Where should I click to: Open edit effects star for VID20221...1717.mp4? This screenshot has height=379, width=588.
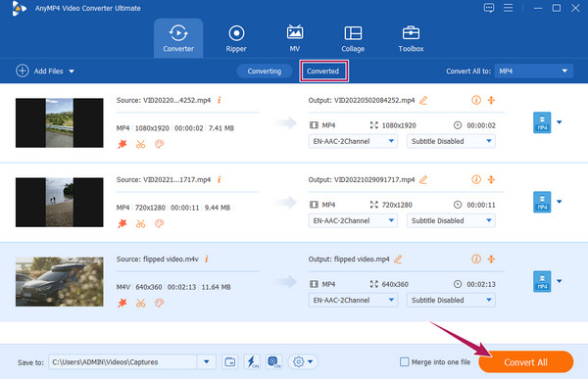pyautogui.click(x=122, y=223)
